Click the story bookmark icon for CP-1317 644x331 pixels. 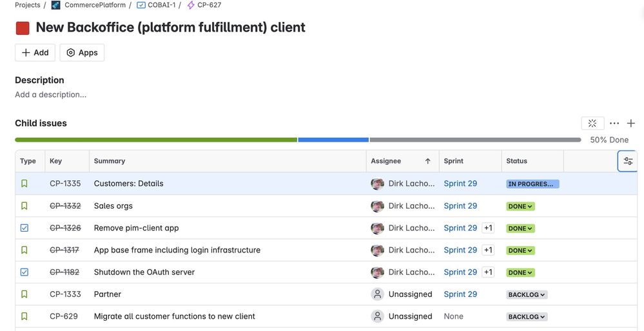click(24, 250)
